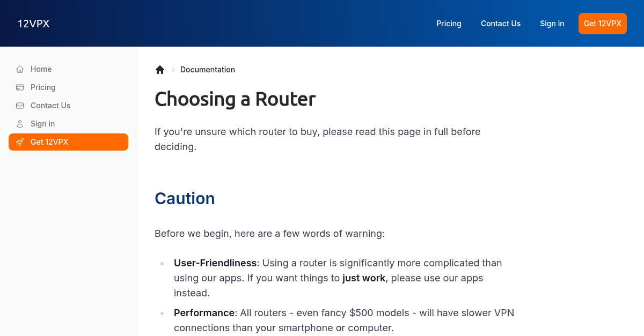Screen dimensions: 644x336
Task: Click the Caution section heading
Action: coord(185,198)
